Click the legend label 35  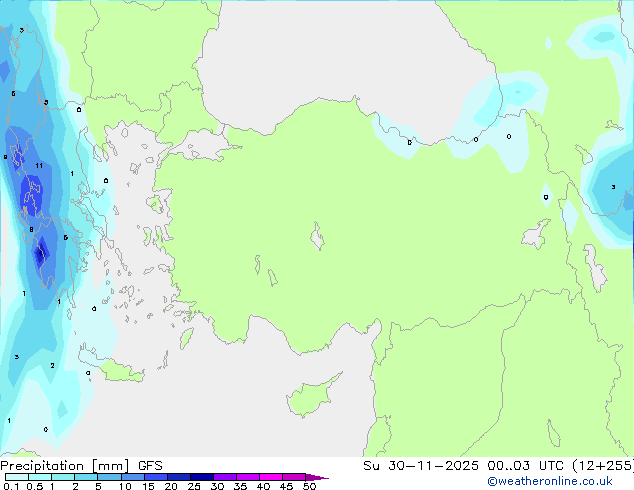pos(240,486)
